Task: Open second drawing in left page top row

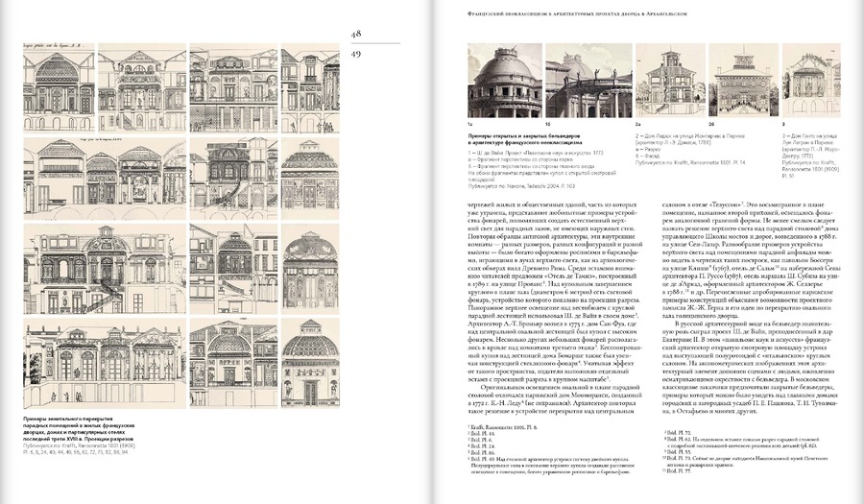Action: tap(142, 87)
